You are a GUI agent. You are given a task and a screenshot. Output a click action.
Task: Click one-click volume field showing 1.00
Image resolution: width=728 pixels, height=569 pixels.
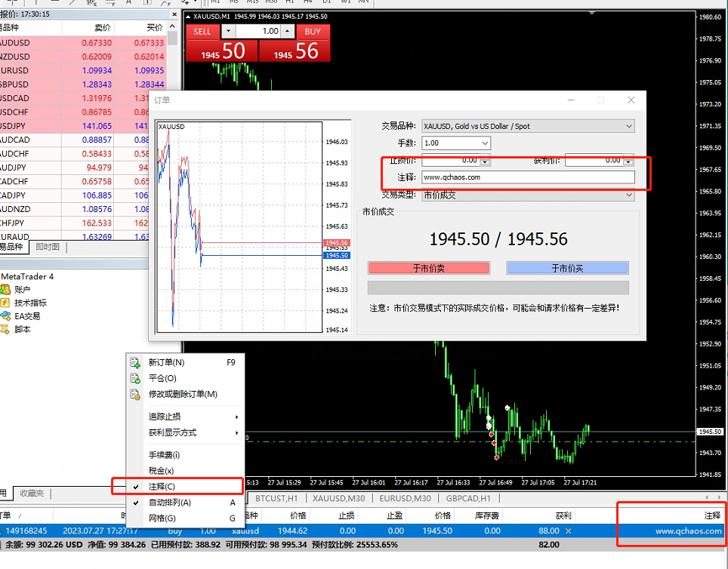pyautogui.click(x=258, y=32)
